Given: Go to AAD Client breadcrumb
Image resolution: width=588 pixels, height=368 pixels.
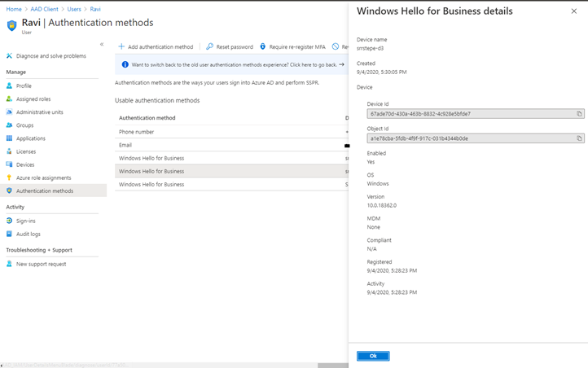Looking at the screenshot, I should pyautogui.click(x=44, y=9).
